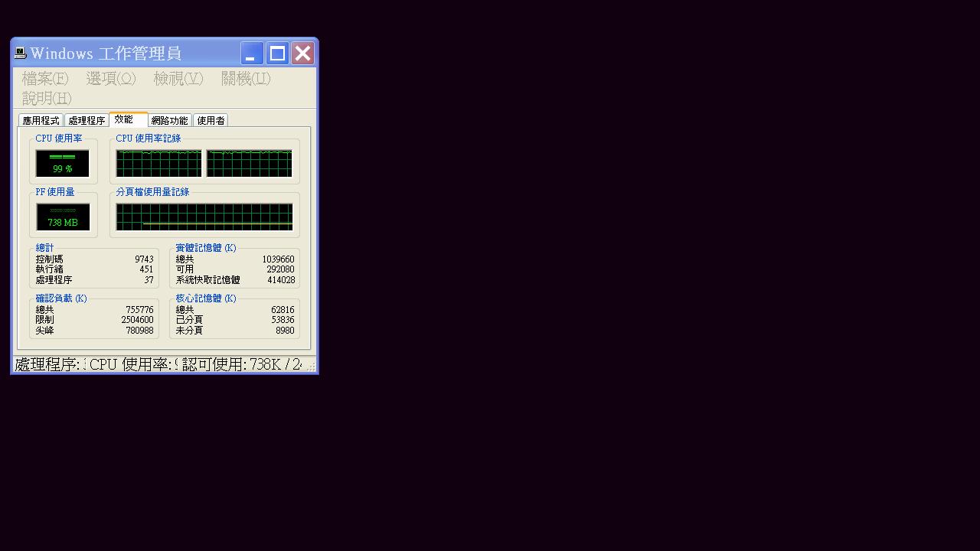The height and width of the screenshot is (551, 980).
Task: Click the CPU 使用率 gauge showing 99 %
Action: click(63, 163)
